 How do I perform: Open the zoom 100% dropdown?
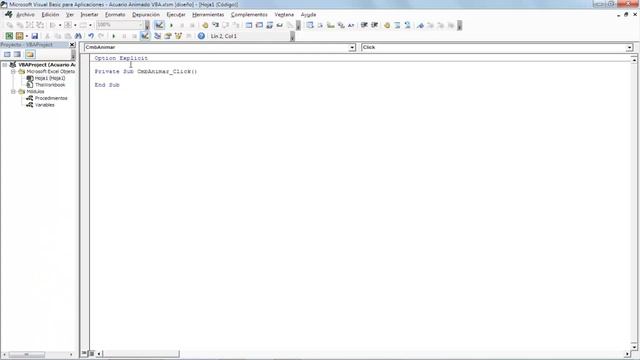tap(141, 25)
